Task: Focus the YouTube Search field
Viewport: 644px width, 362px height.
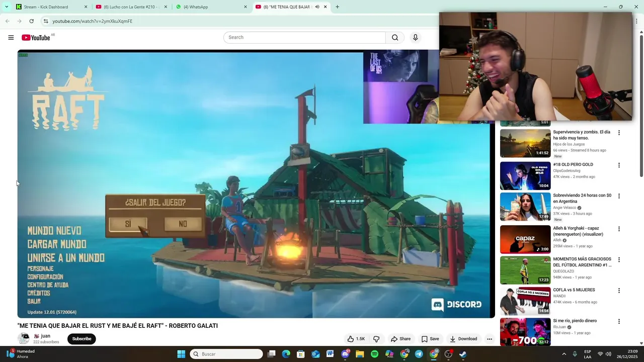Action: (304, 37)
